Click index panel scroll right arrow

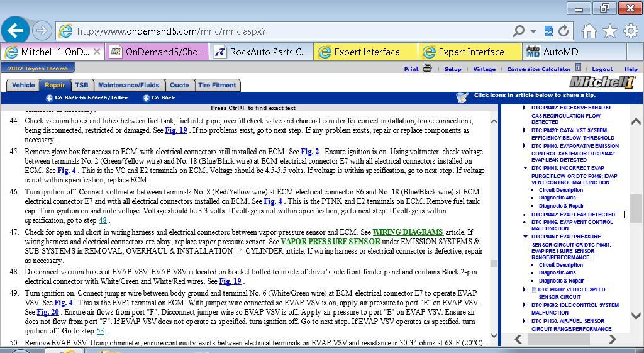[x=612, y=339]
